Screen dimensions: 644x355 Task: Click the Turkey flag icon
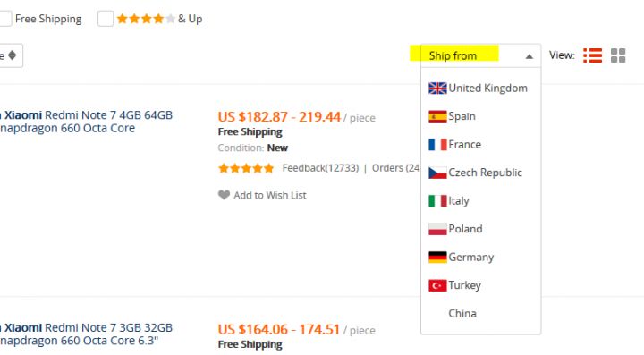pyautogui.click(x=437, y=285)
